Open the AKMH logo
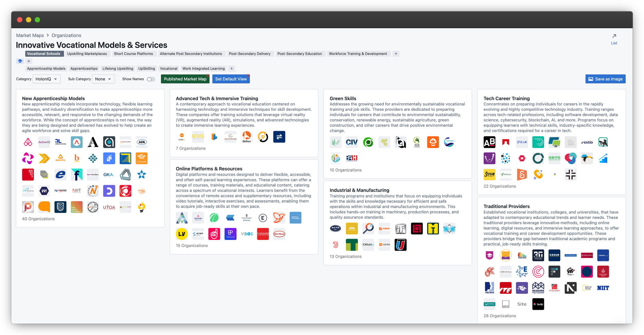Screen dimensions: 644x335 [489, 288]
